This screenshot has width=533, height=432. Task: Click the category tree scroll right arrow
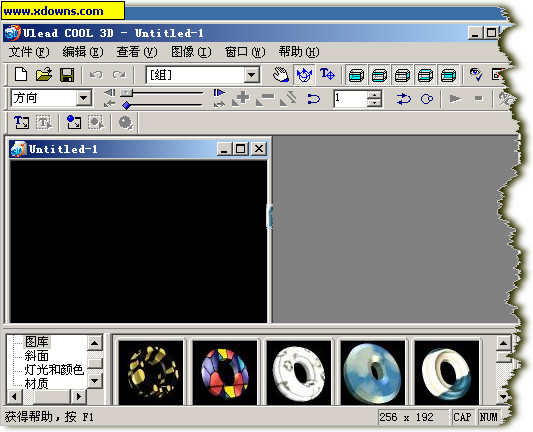(79, 396)
